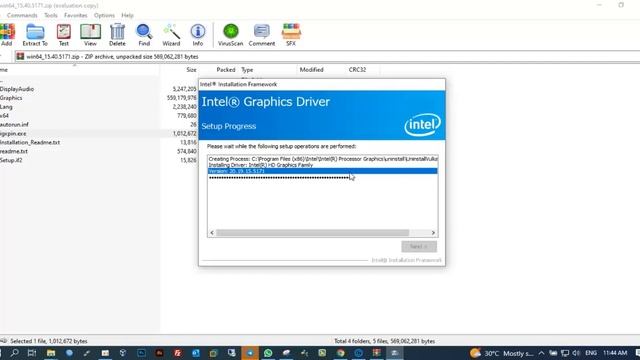This screenshot has width=640, height=360.
Task: Open the clock showing 11:44 AM
Action: click(x=615, y=353)
